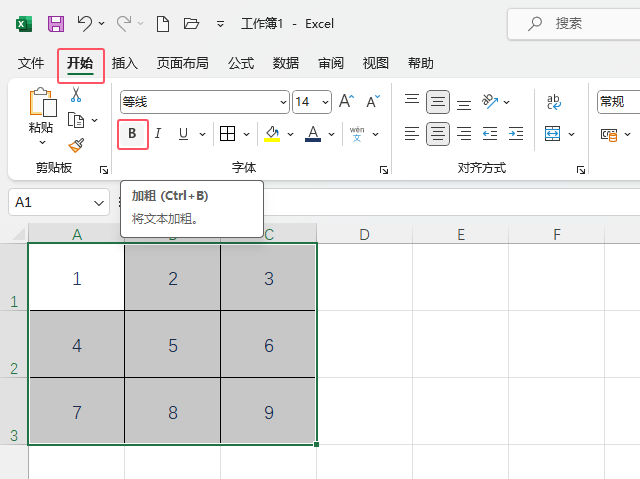Click into the 搜索 search box
This screenshot has height=479, width=640.
tap(573, 24)
